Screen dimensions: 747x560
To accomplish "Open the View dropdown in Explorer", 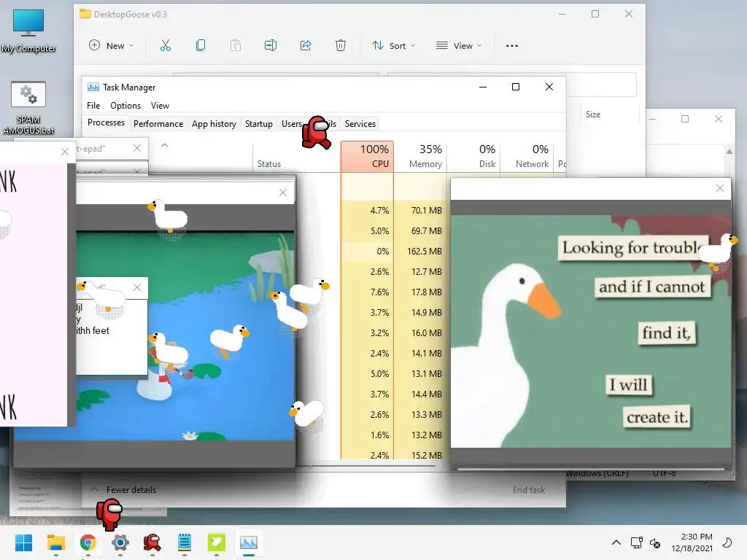I will click(x=459, y=46).
